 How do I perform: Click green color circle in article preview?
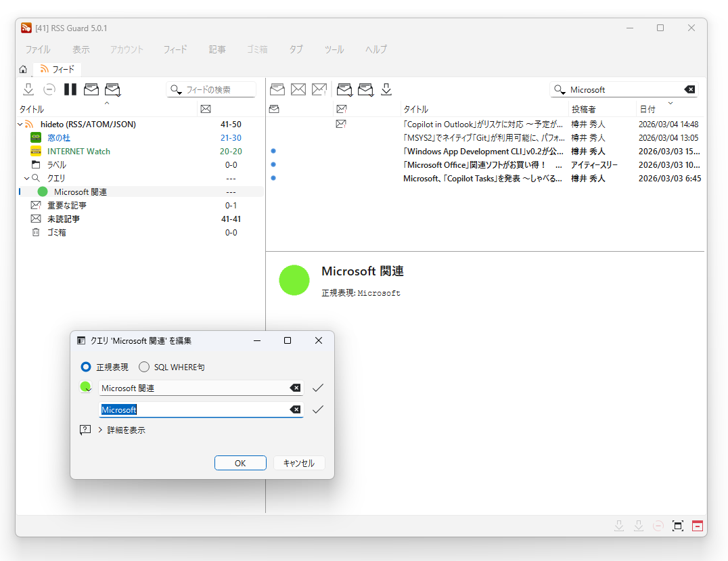[294, 280]
